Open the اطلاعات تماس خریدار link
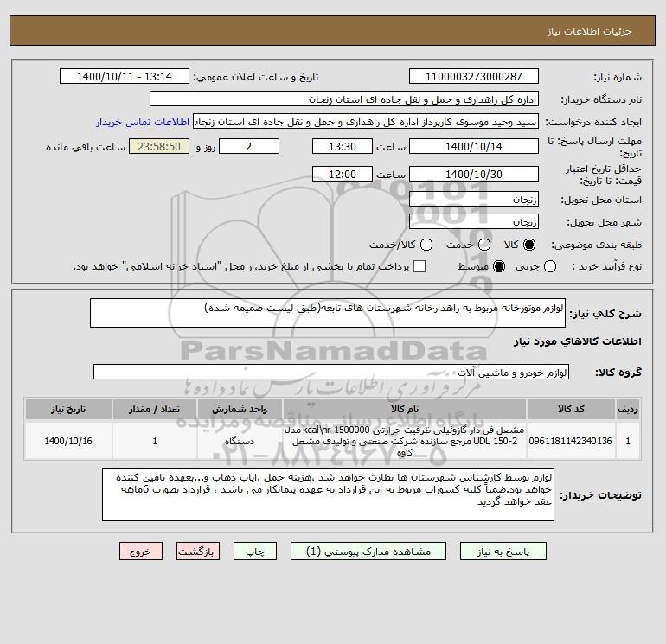 coord(143,122)
